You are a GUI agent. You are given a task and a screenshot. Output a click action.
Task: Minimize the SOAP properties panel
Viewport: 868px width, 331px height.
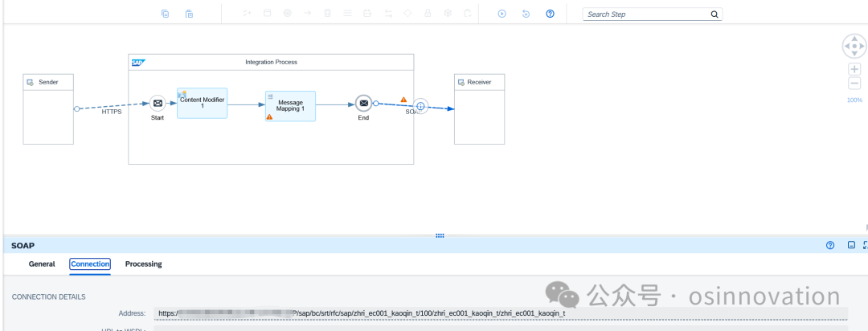(x=851, y=245)
